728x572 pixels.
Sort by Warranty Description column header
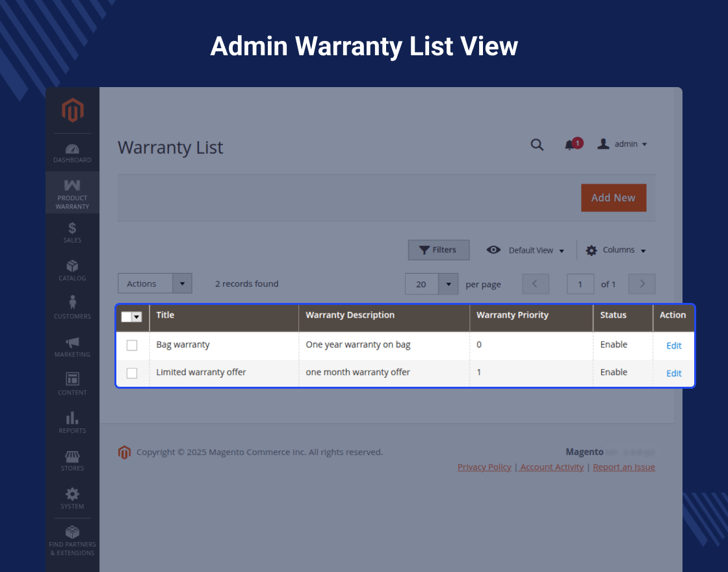pos(384,318)
